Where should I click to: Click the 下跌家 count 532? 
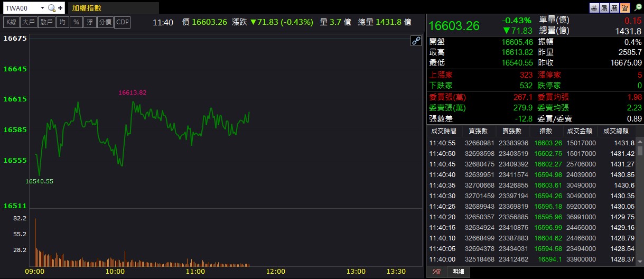click(526, 86)
